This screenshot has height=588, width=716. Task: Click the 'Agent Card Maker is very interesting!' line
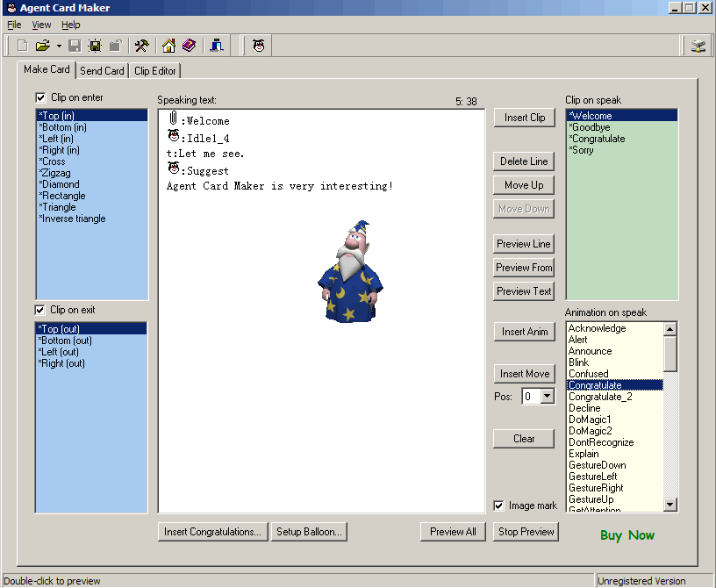coord(279,186)
